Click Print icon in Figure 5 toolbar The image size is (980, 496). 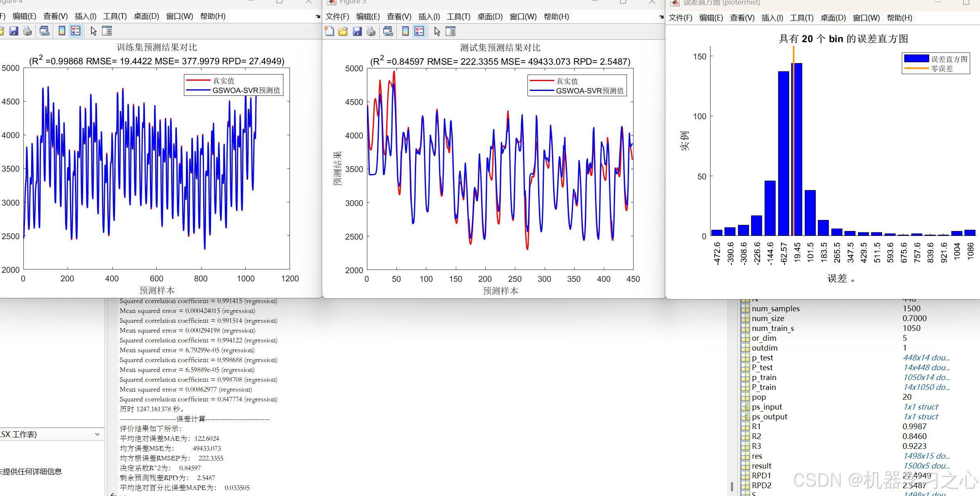(x=371, y=32)
